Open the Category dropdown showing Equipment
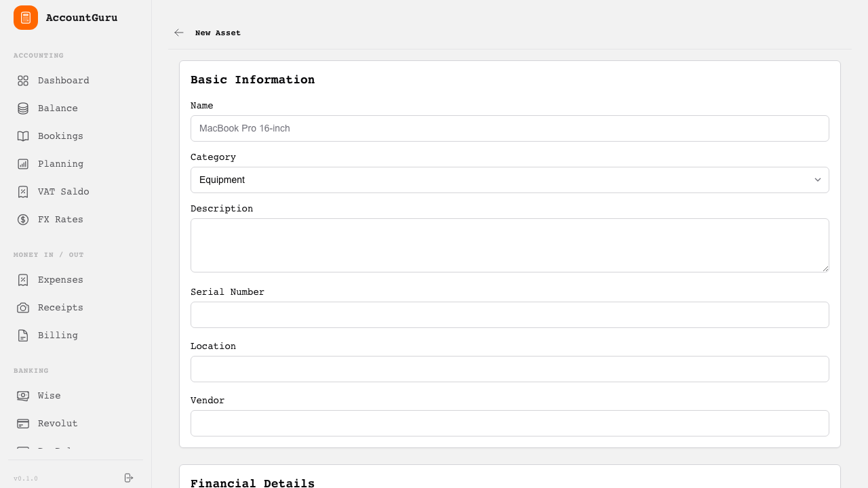The image size is (868, 488). click(509, 180)
